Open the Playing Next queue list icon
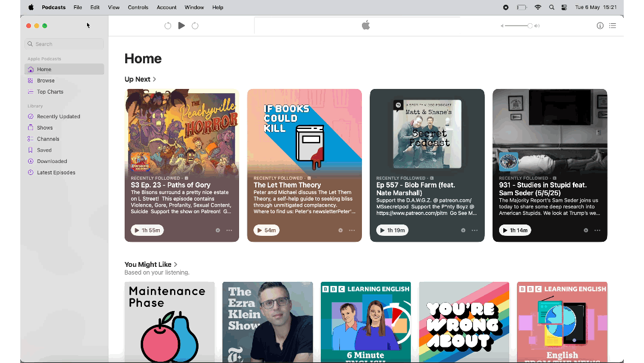The image size is (644, 363). (x=612, y=26)
